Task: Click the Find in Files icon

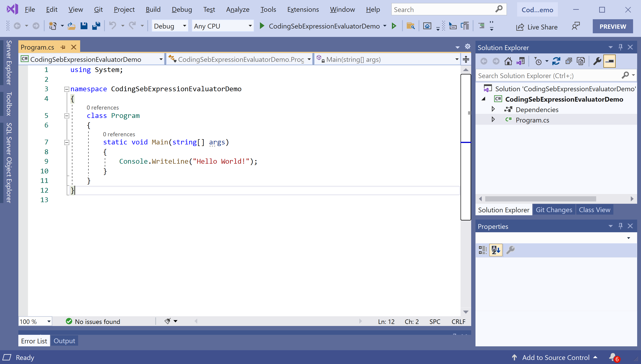Action: (x=411, y=26)
